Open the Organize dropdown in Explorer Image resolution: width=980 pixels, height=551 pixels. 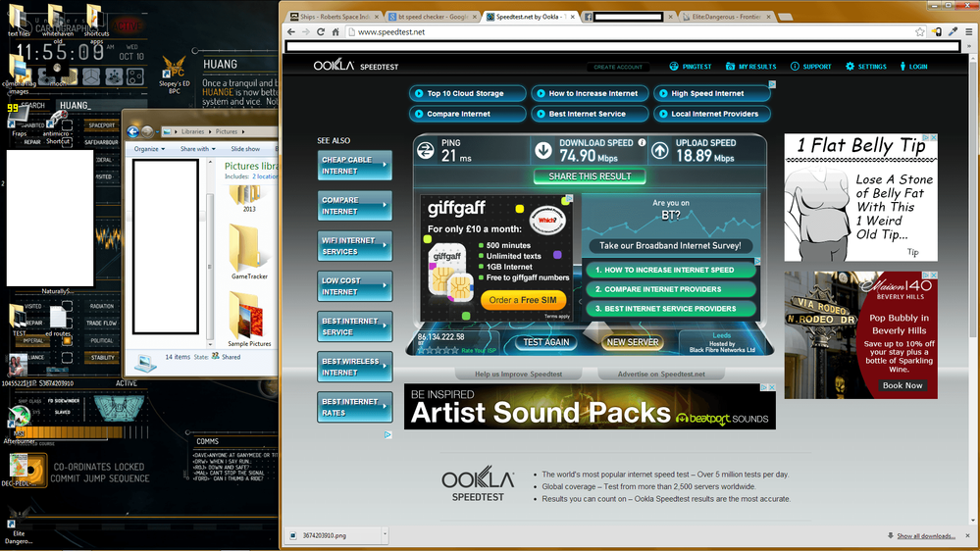click(x=149, y=149)
